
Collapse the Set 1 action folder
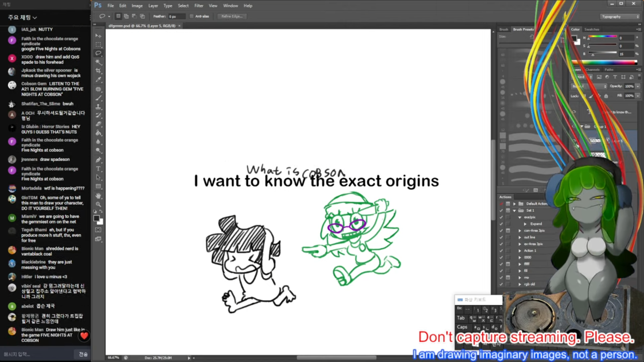[x=514, y=210]
